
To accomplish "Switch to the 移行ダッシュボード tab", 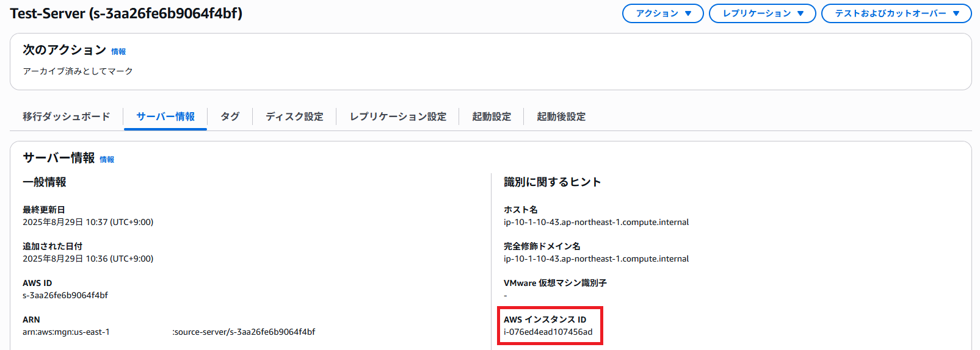I will click(67, 116).
